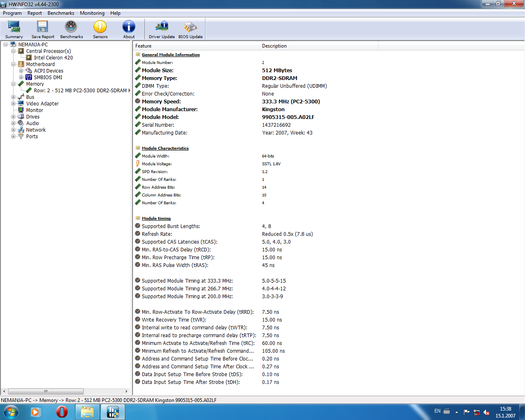
Task: Click the SMBIOS DMI icon
Action: tap(29, 77)
